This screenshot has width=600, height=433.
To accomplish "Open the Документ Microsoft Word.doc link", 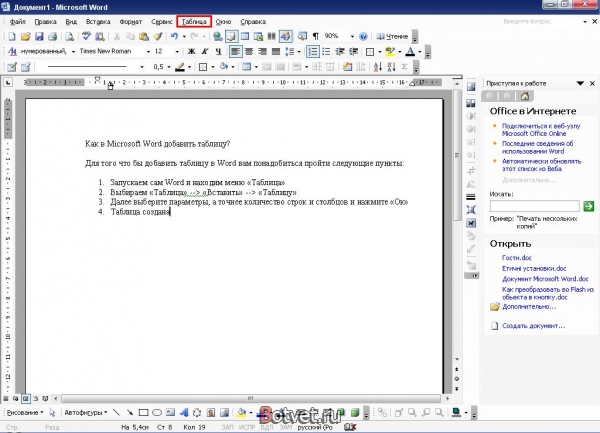I will pos(545,279).
